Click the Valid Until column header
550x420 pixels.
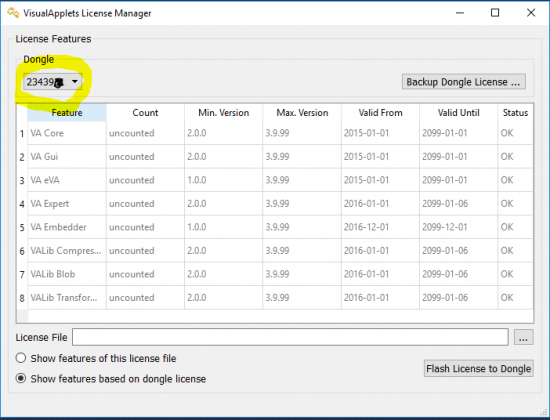pyautogui.click(x=458, y=113)
